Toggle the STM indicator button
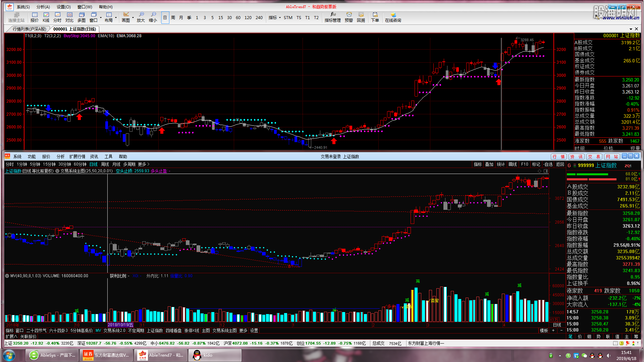This screenshot has width=644, height=362. click(288, 18)
